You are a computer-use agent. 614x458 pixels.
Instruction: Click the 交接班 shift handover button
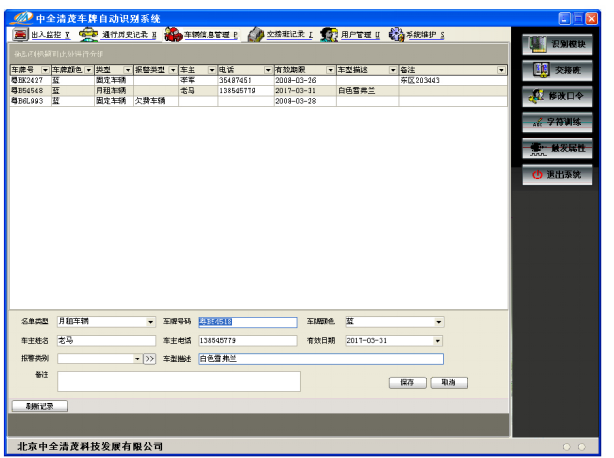[x=559, y=70]
